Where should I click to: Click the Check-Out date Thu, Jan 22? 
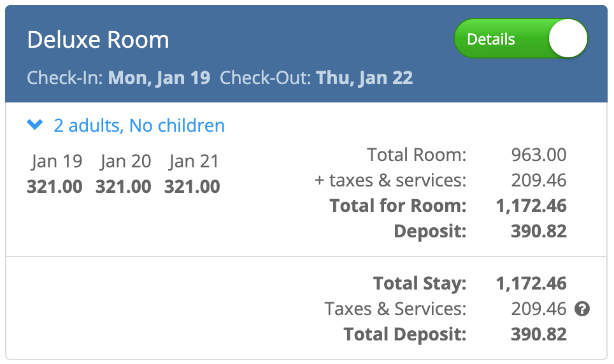[x=364, y=78]
